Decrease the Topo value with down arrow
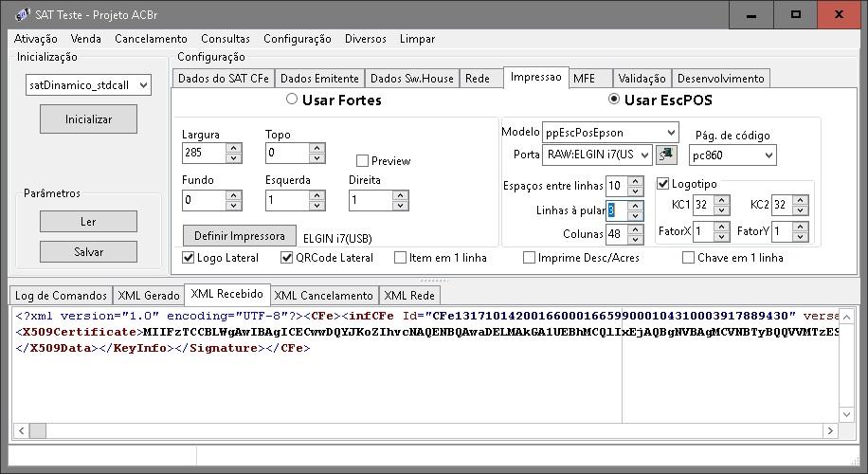The image size is (868, 474). 317,157
